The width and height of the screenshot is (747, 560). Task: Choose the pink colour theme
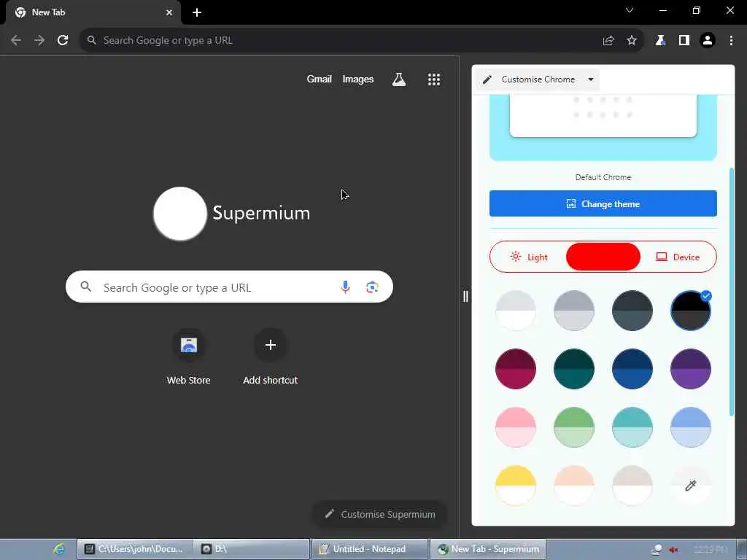516,427
